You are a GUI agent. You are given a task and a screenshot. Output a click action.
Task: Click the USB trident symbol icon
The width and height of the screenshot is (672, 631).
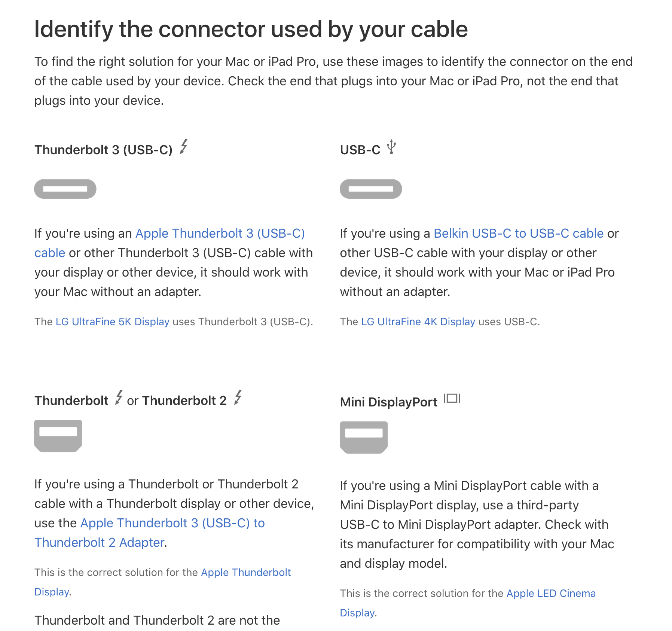click(391, 147)
